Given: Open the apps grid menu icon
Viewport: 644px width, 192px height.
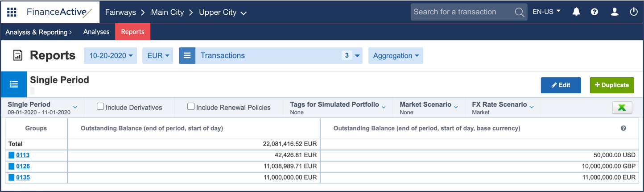Looking at the screenshot, I should pos(12,12).
